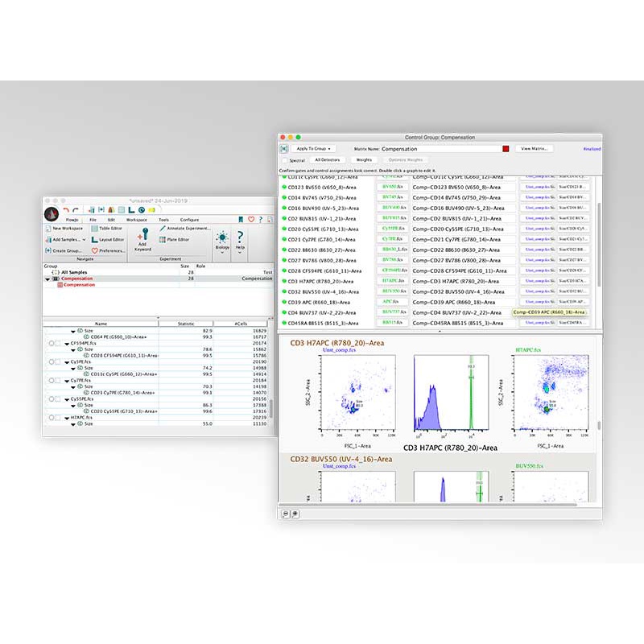The height and width of the screenshot is (644, 644).
Task: Switch to the Workspace ribbon tab
Action: [x=136, y=220]
